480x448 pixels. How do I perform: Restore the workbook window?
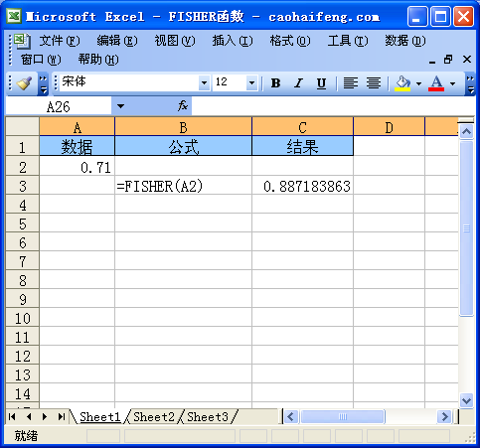pyautogui.click(x=448, y=60)
